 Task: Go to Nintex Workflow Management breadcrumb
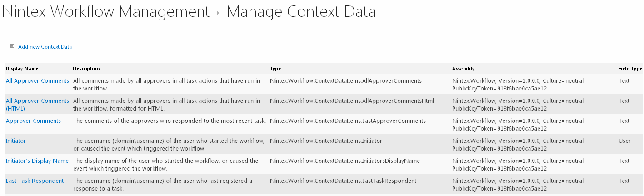coord(106,12)
